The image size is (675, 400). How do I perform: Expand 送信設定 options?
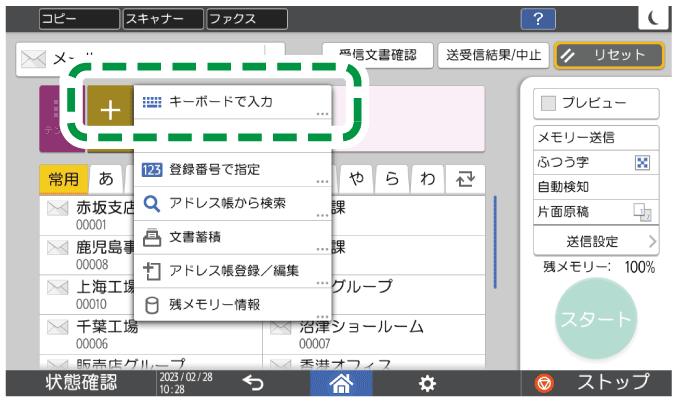click(x=596, y=242)
